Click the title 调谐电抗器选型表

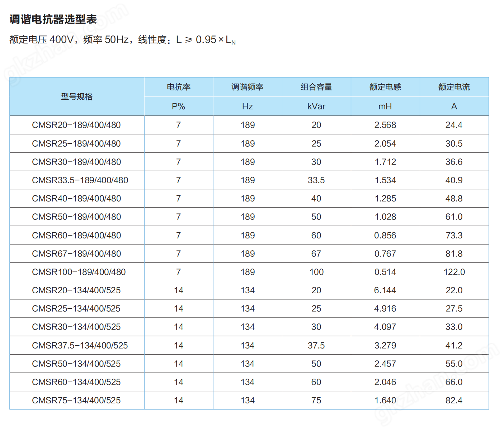point(53,19)
